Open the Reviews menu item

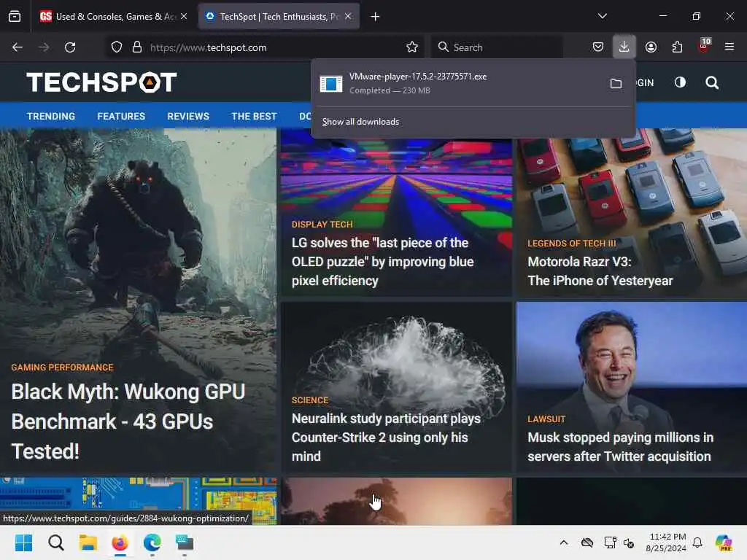188,116
